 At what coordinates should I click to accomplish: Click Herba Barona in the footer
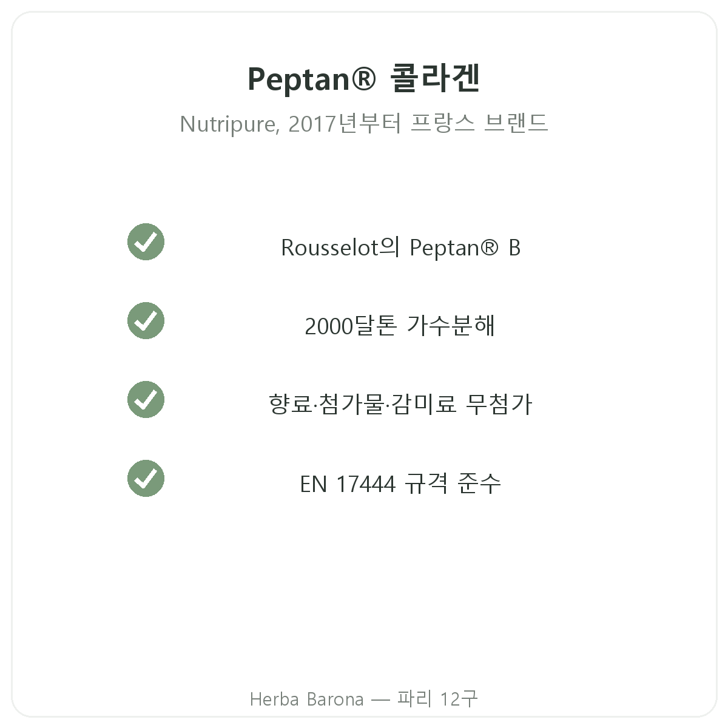pyautogui.click(x=307, y=699)
